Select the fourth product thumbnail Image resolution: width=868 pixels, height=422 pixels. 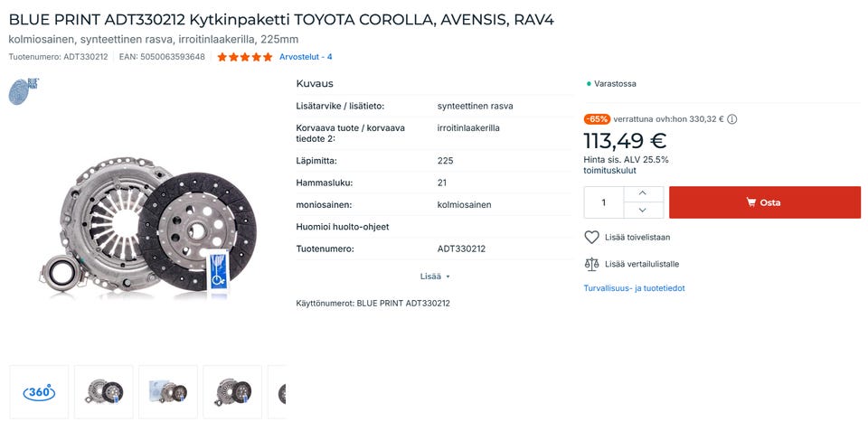point(232,392)
